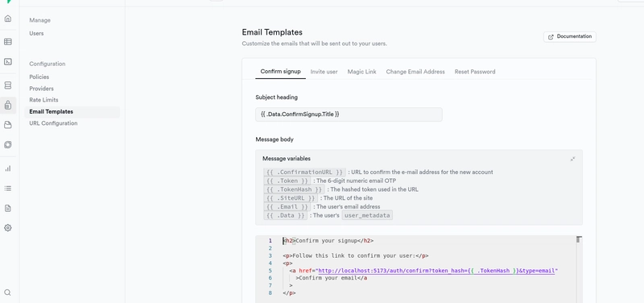Collapse the Message variables panel
Screen dimensions: 644x303
[x=572, y=159]
